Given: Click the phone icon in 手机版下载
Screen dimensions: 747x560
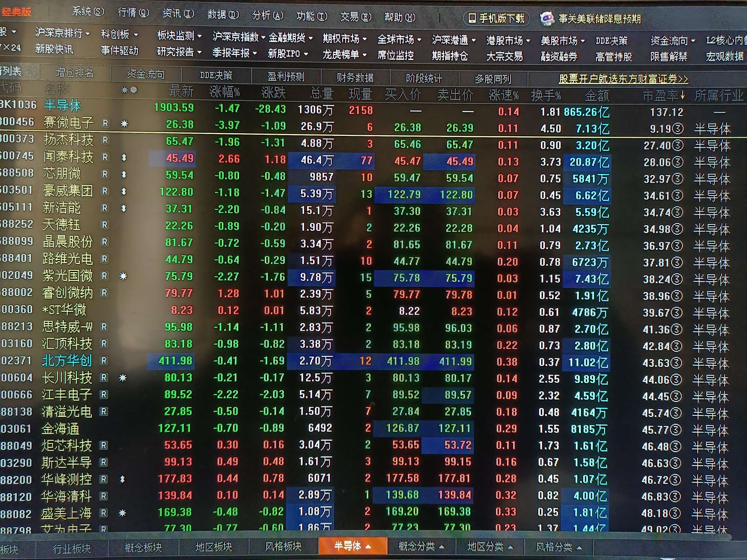Looking at the screenshot, I should 472,18.
